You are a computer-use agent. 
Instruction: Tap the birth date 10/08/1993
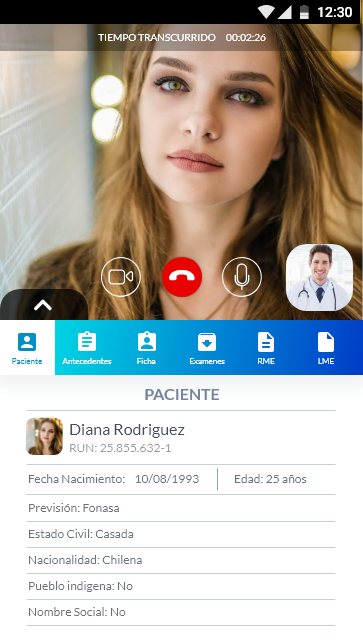tap(167, 479)
